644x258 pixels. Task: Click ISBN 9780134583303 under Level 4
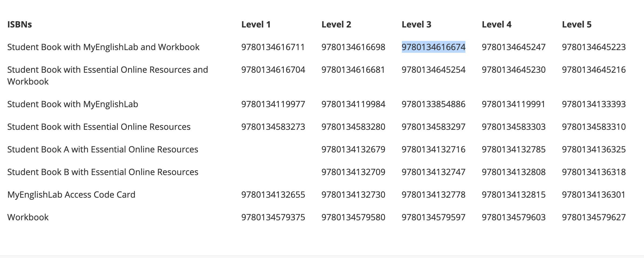(x=514, y=127)
